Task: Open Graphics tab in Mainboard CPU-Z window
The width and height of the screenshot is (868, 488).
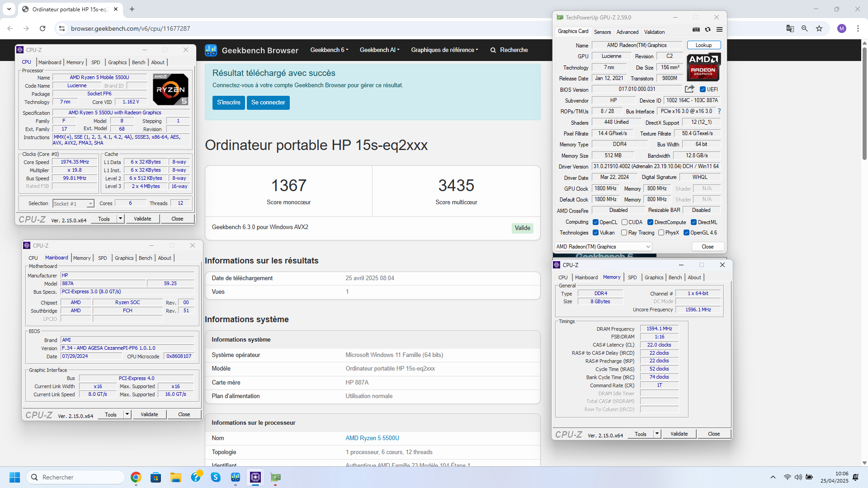Action: [x=124, y=258]
